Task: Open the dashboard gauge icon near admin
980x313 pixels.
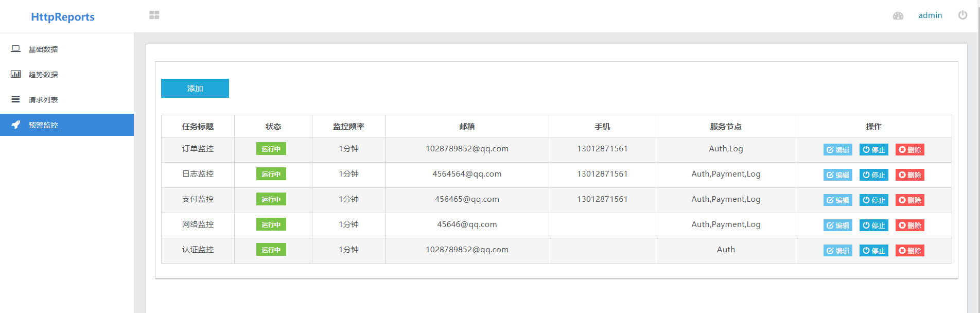Action: point(898,16)
